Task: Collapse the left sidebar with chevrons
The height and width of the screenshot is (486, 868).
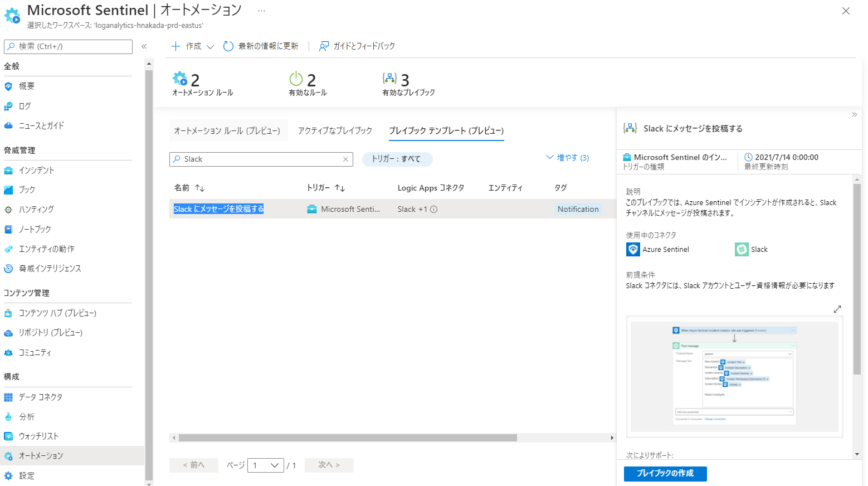Action: tap(144, 47)
